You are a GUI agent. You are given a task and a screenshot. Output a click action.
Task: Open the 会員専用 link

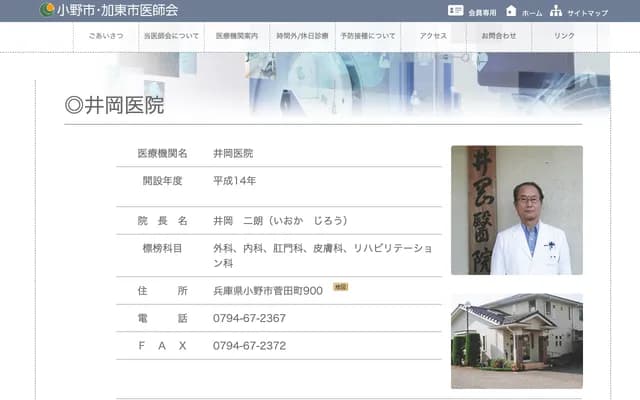[x=482, y=13]
